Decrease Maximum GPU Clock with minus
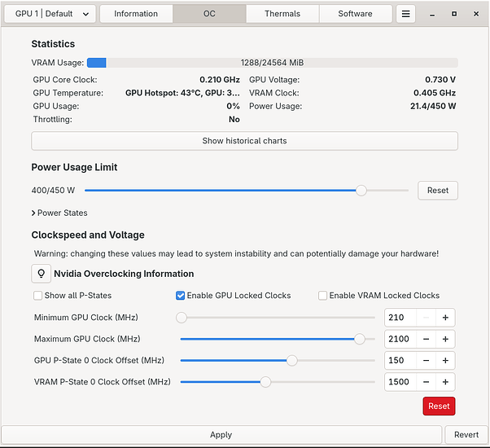The height and width of the screenshot is (448, 490). point(426,339)
